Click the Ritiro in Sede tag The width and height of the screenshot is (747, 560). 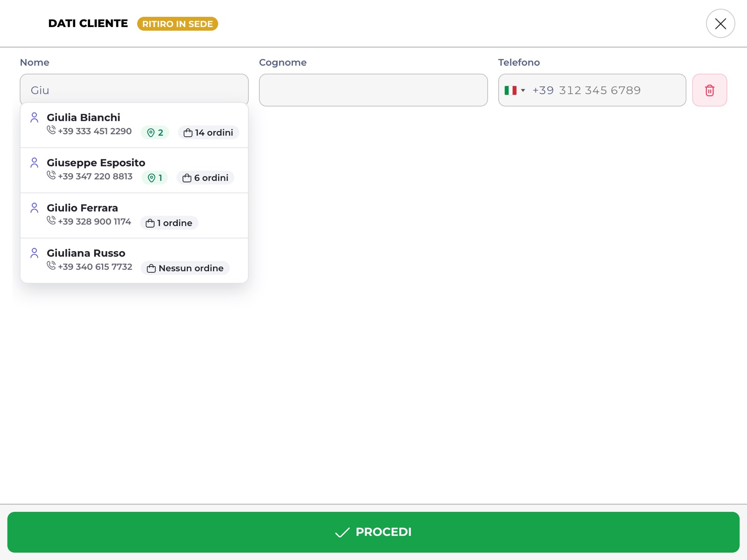point(177,24)
